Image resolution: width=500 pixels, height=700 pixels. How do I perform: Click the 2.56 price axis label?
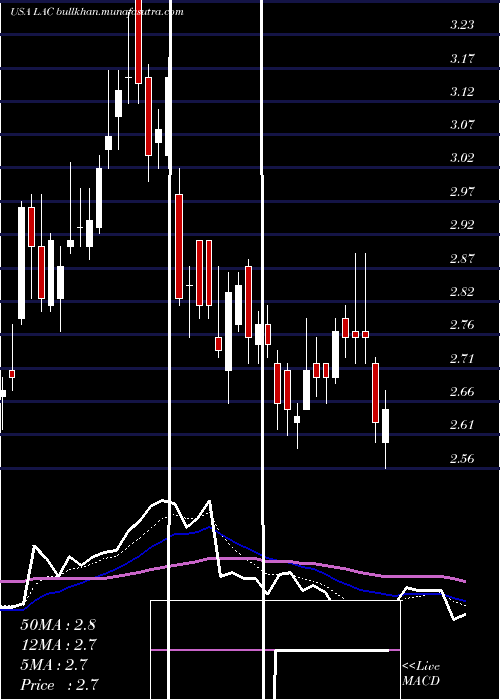pos(462,458)
